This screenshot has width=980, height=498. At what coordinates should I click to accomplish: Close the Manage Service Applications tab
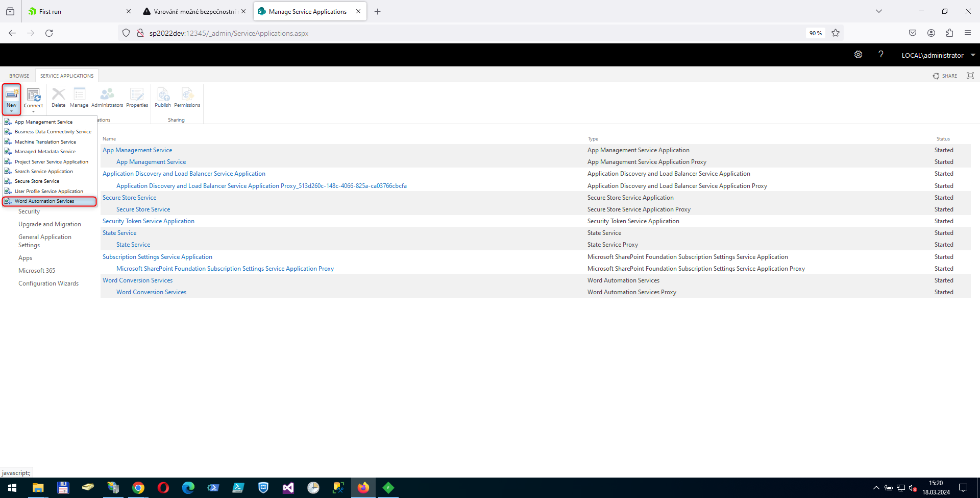click(358, 11)
